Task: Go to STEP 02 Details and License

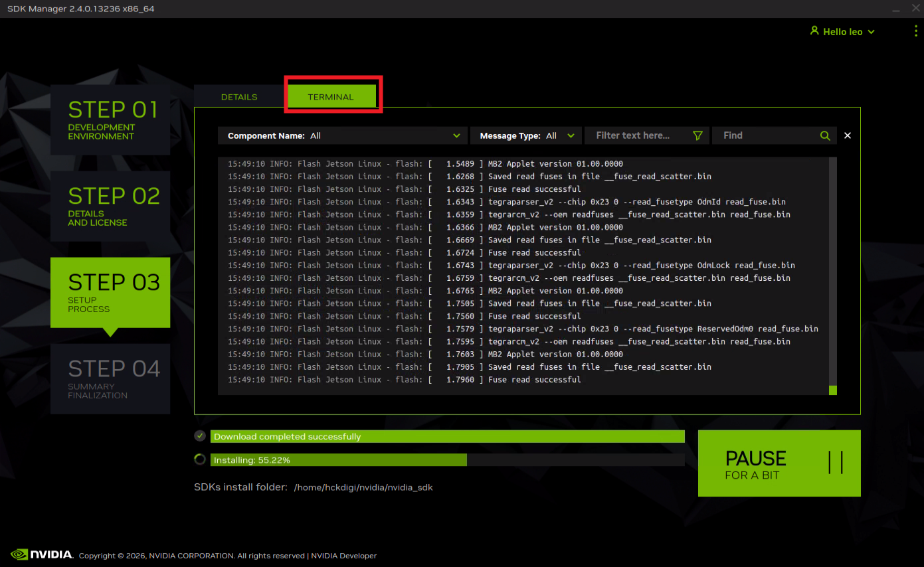Action: coord(110,206)
